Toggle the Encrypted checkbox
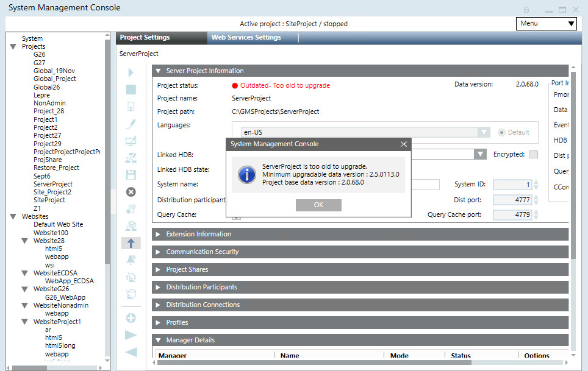588x371 pixels. (534, 155)
